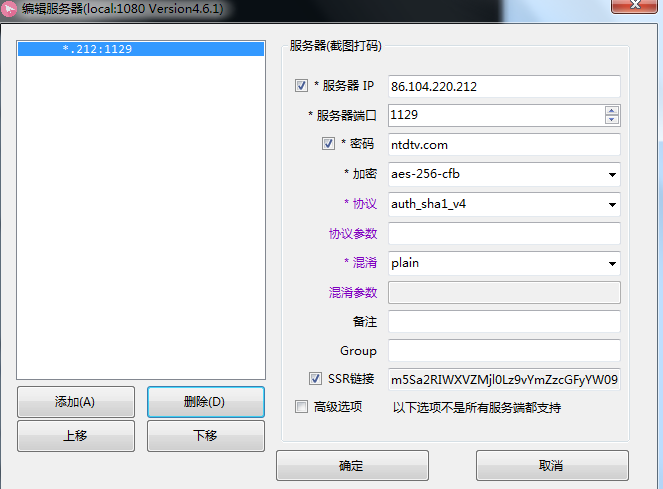Focus the 备注 remarks text field
The image size is (663, 489).
point(504,322)
